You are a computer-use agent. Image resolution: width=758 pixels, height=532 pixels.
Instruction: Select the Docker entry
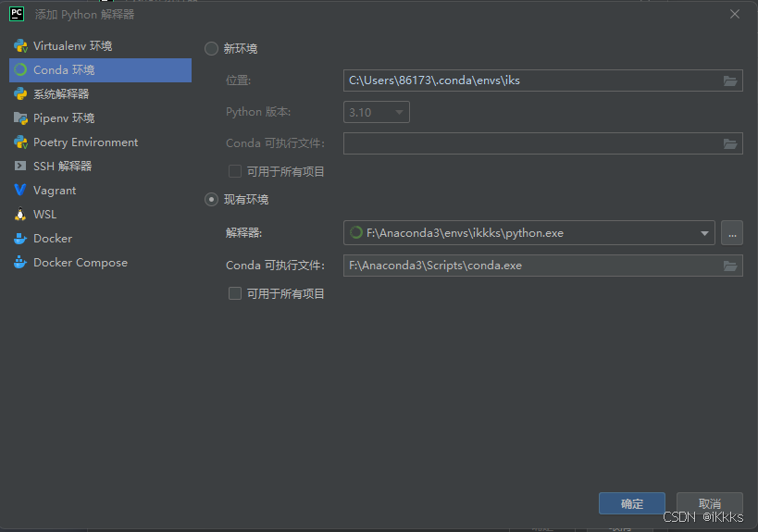coord(101,238)
